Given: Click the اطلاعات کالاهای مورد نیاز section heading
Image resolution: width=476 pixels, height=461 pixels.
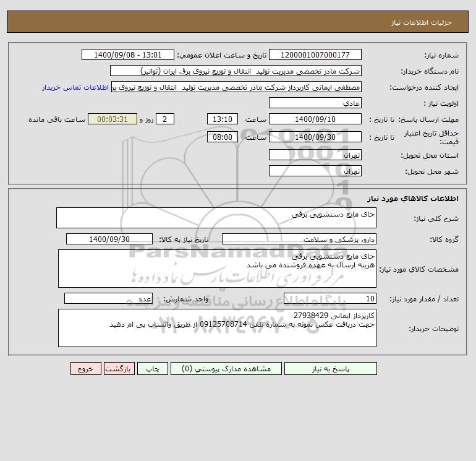Looking at the screenshot, I should pos(412,199).
